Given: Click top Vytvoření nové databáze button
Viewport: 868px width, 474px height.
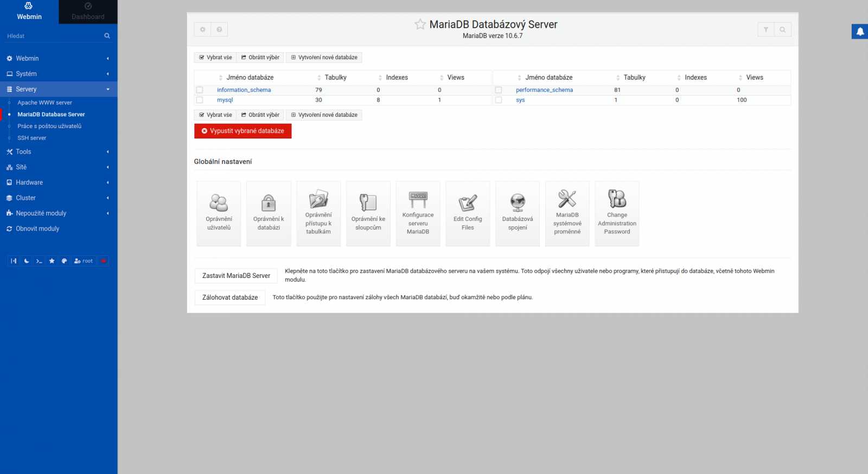Looking at the screenshot, I should click(324, 58).
